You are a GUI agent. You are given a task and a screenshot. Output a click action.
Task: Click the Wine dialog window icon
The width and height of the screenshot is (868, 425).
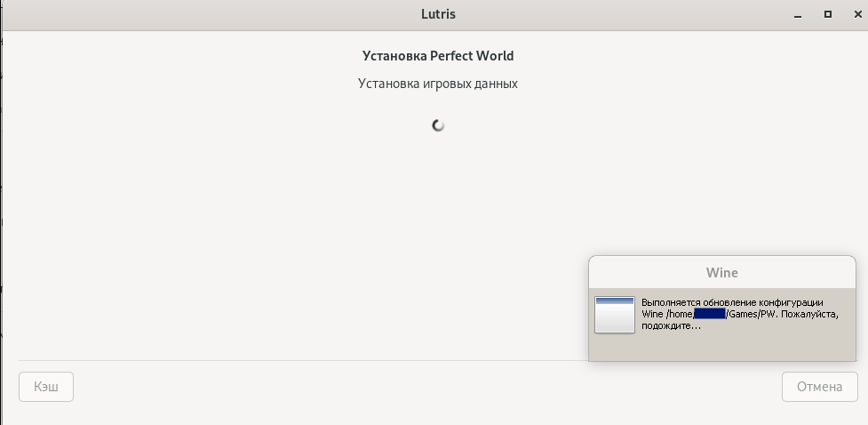pos(615,315)
